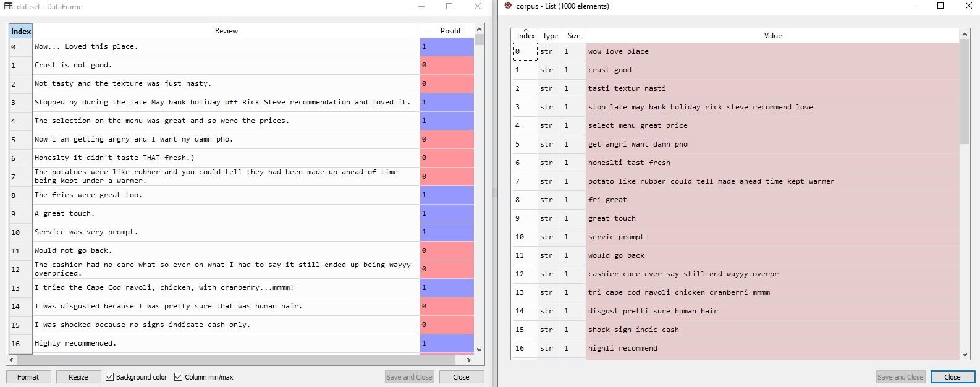Toggle the Background color checkbox
This screenshot has width=980, height=387.
point(109,377)
